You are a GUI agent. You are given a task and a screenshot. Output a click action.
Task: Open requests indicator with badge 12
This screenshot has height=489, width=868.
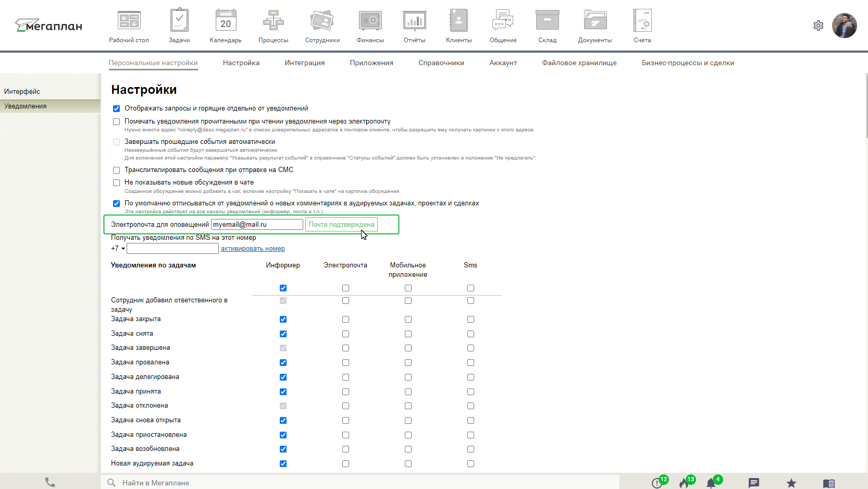coord(659,482)
